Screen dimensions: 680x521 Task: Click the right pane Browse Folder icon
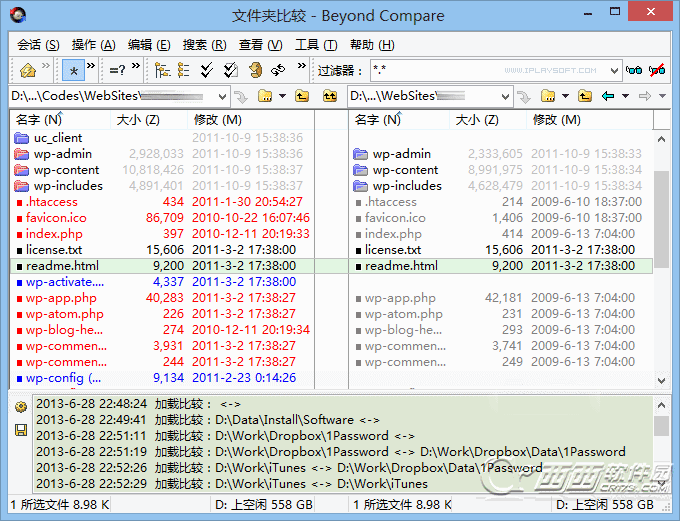[548, 96]
